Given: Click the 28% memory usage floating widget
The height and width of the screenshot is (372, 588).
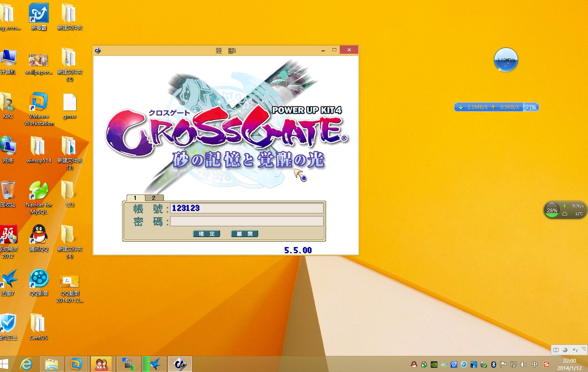Looking at the screenshot, I should (552, 210).
